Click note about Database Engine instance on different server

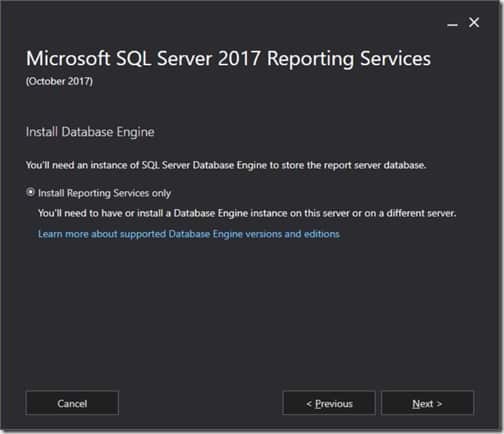[247, 213]
